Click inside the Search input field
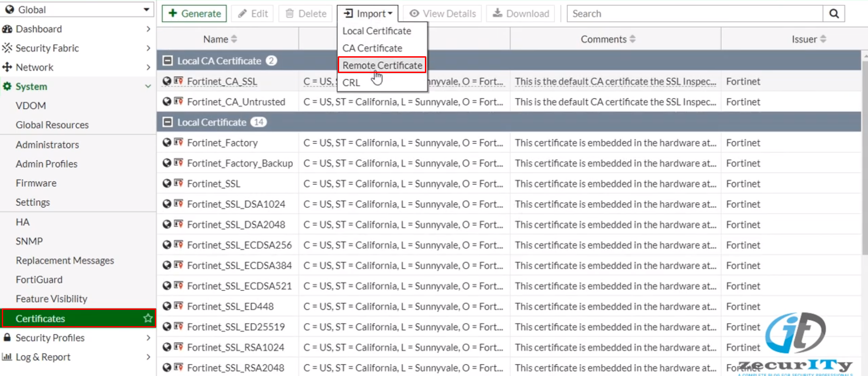Screen dimensions: 868x376 pyautogui.click(x=695, y=14)
